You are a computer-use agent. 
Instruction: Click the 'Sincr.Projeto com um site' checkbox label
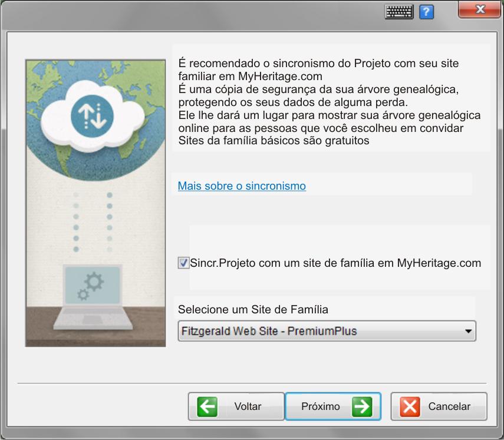tap(335, 263)
